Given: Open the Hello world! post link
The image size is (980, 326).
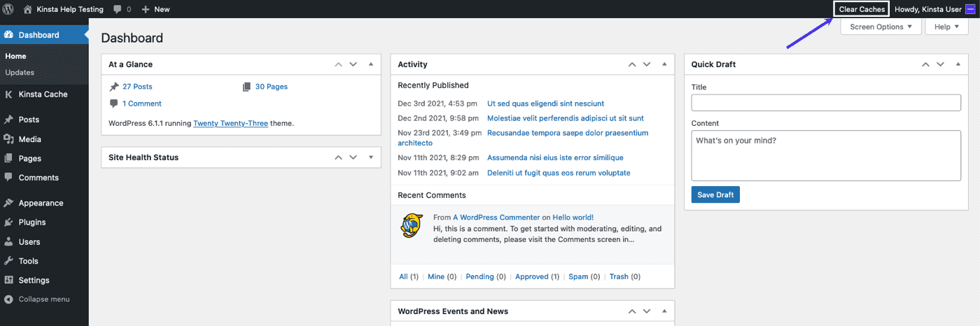Looking at the screenshot, I should point(573,218).
